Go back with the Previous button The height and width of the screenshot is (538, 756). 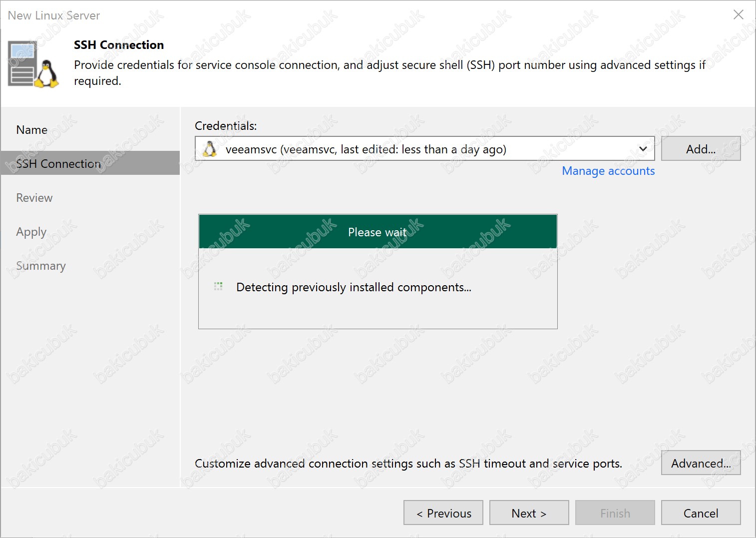pos(443,513)
